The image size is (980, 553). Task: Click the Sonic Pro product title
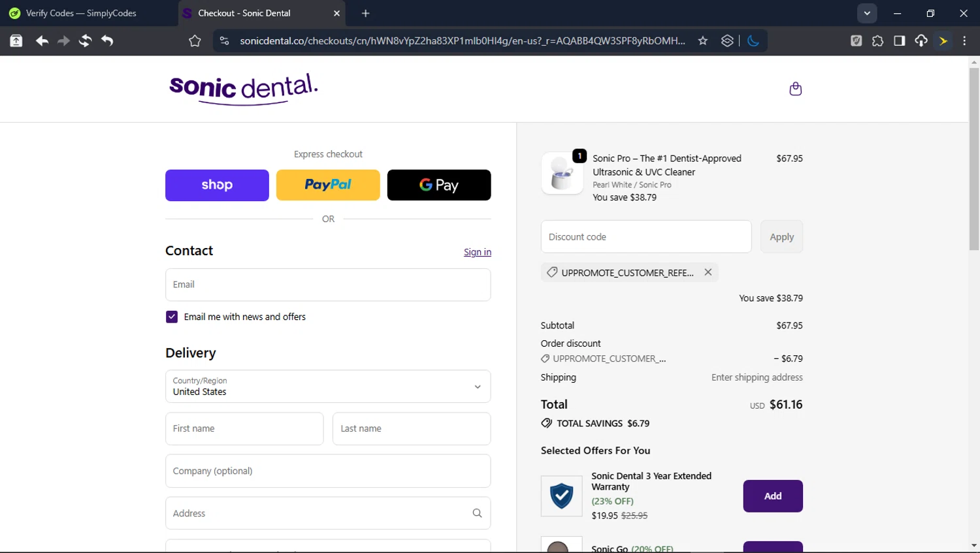tap(667, 165)
